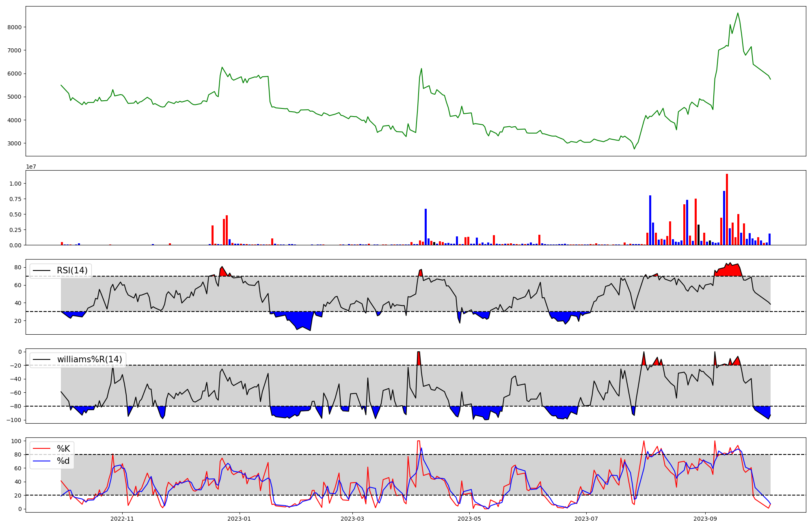Select the 2023-05 date axis label
The width and height of the screenshot is (812, 528).
point(470,519)
